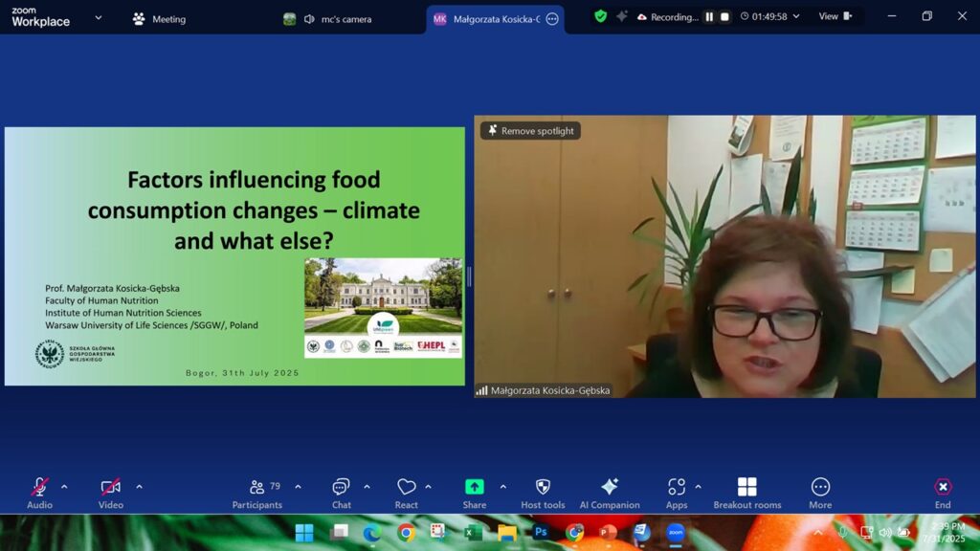Viewport: 980px width, 551px height.
Task: Open the Participants panel
Action: 257,488
